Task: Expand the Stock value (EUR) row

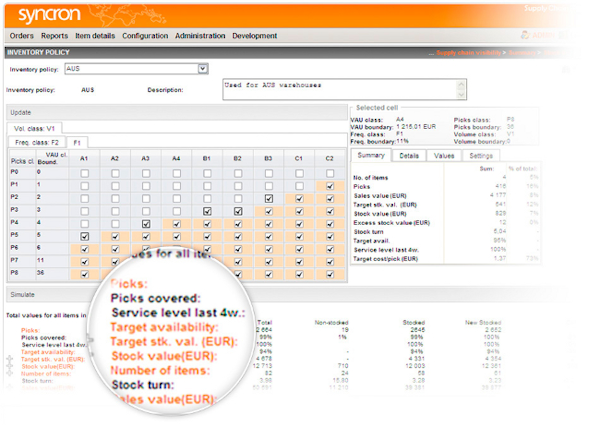Action: click(x=11, y=367)
